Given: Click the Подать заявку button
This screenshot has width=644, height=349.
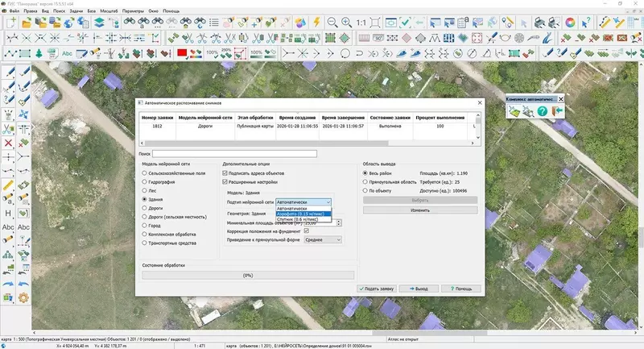Looking at the screenshot, I should click(x=378, y=288).
